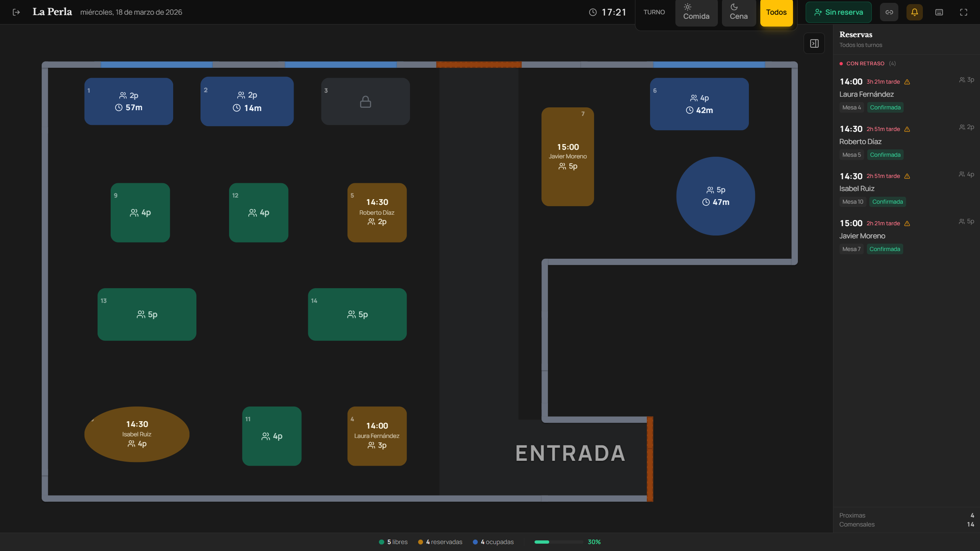This screenshot has height=551, width=980.
Task: Select free table 13
Action: pos(147,314)
